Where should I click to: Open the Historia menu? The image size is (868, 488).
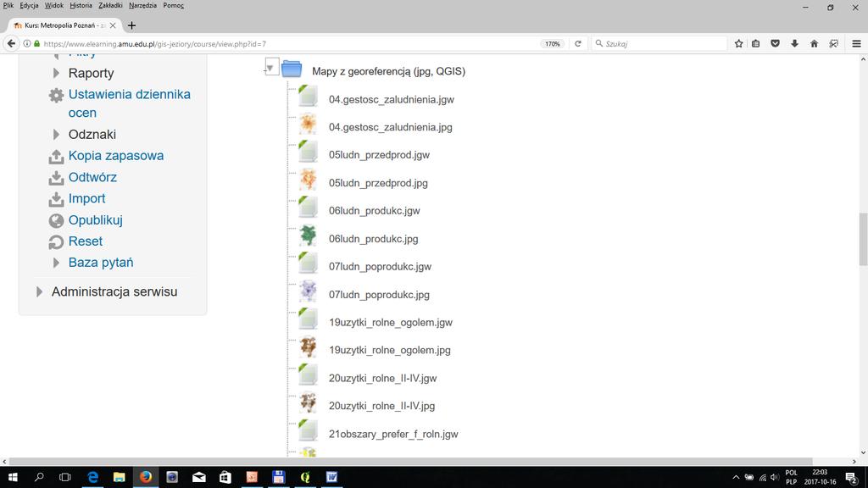(x=81, y=6)
